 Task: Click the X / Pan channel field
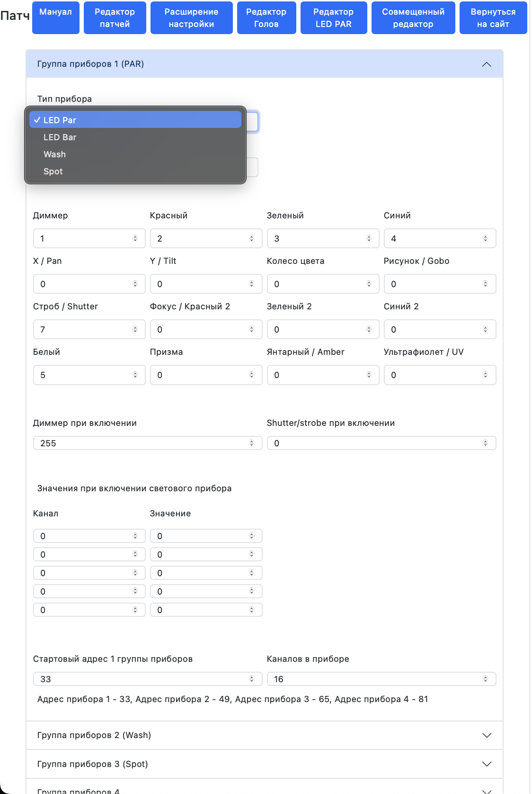click(89, 284)
